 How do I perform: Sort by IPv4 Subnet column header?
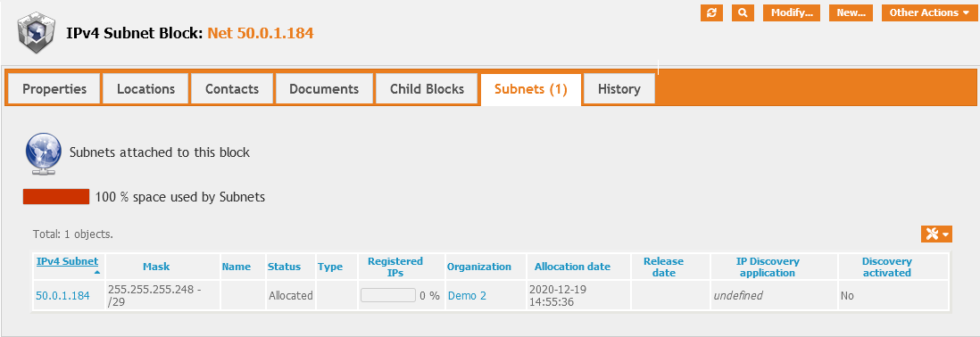[68, 261]
